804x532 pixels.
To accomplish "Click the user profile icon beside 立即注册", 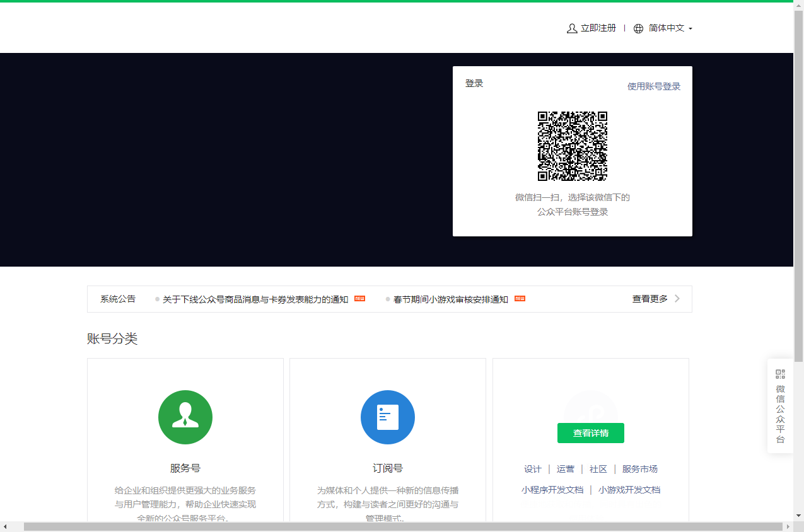I will 572,28.
